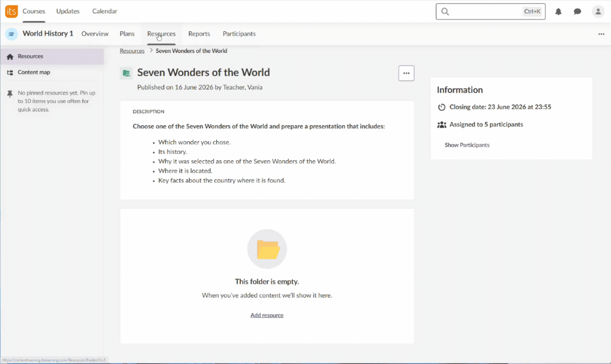
Task: Click the Ctrl+K shortcut badge
Action: click(x=532, y=12)
